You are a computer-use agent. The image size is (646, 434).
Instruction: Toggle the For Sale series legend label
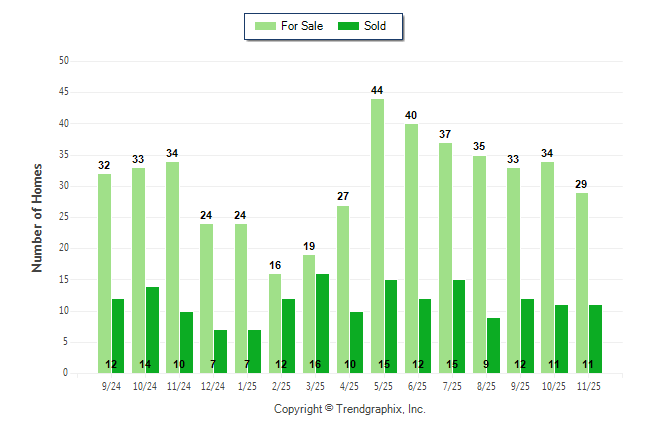(303, 26)
